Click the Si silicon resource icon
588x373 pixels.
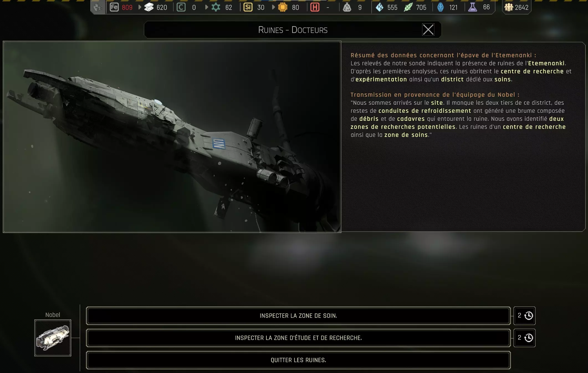[248, 7]
